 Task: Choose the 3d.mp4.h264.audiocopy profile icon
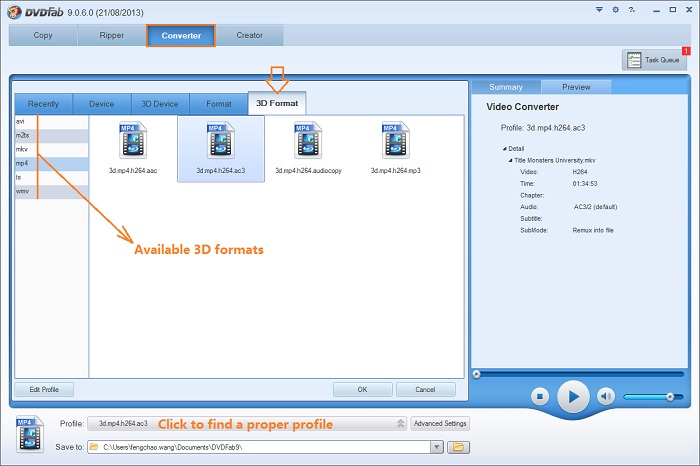point(308,140)
